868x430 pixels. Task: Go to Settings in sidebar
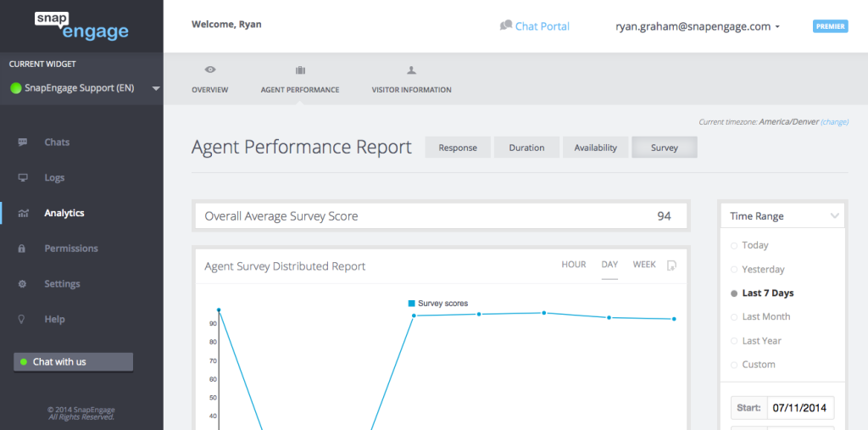tap(62, 284)
